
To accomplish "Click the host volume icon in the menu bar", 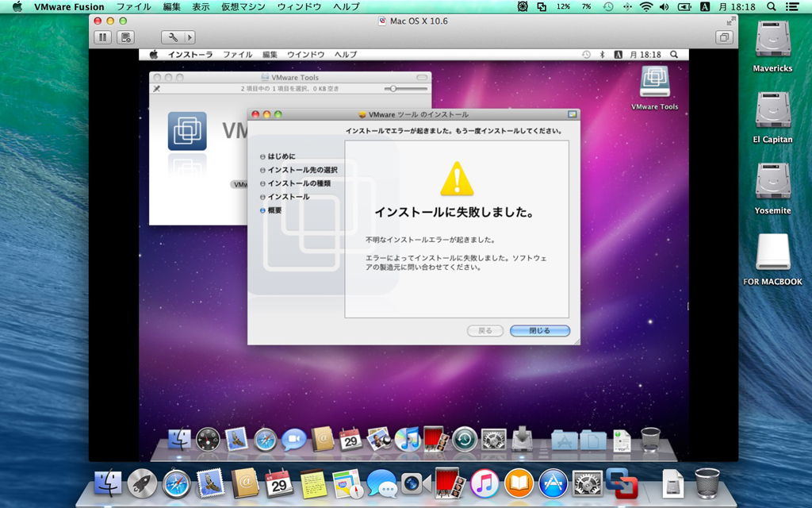I will [664, 6].
